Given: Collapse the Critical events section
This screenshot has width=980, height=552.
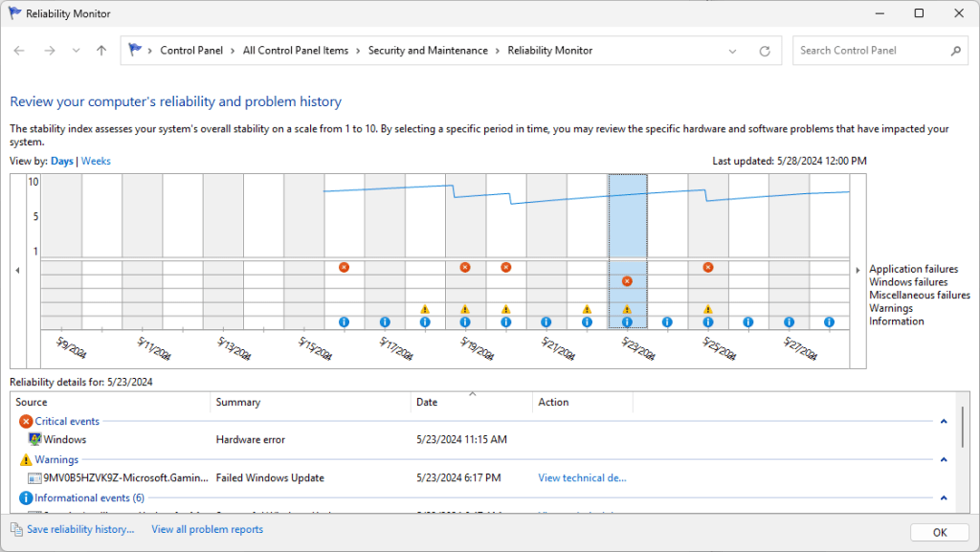Looking at the screenshot, I should click(942, 421).
